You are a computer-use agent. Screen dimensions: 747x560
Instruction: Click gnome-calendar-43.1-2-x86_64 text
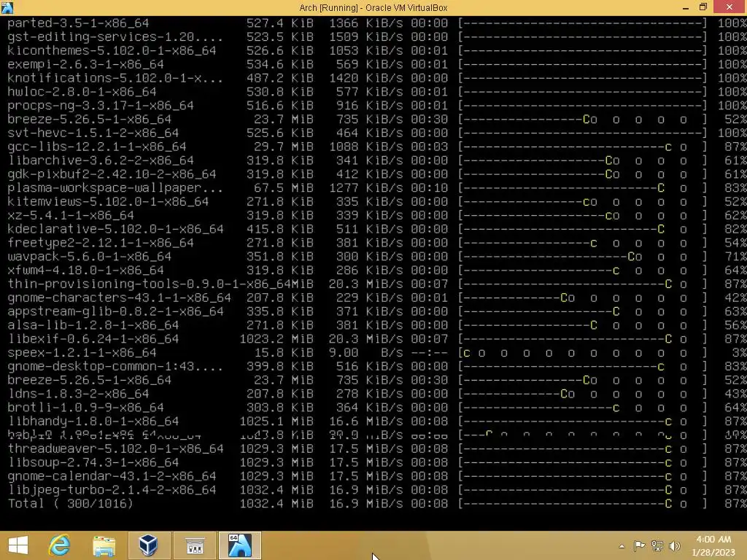[x=112, y=476]
